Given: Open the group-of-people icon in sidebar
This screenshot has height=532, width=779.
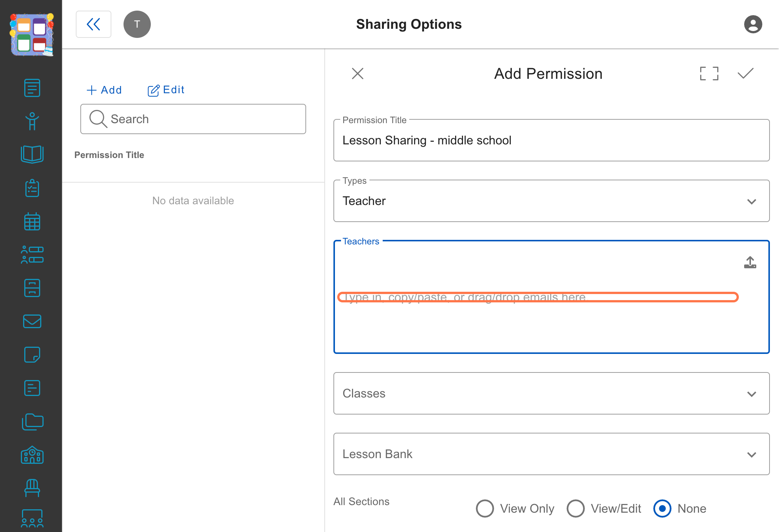Looking at the screenshot, I should 32,519.
